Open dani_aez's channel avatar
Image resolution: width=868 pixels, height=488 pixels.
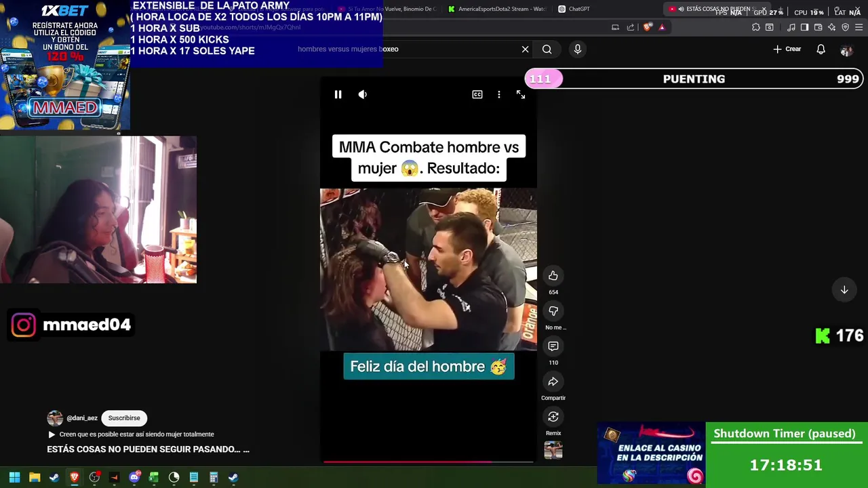pos(55,418)
